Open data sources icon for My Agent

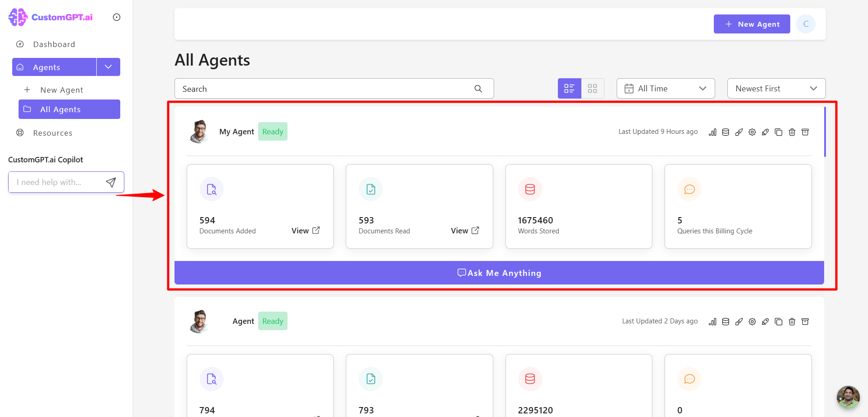726,132
